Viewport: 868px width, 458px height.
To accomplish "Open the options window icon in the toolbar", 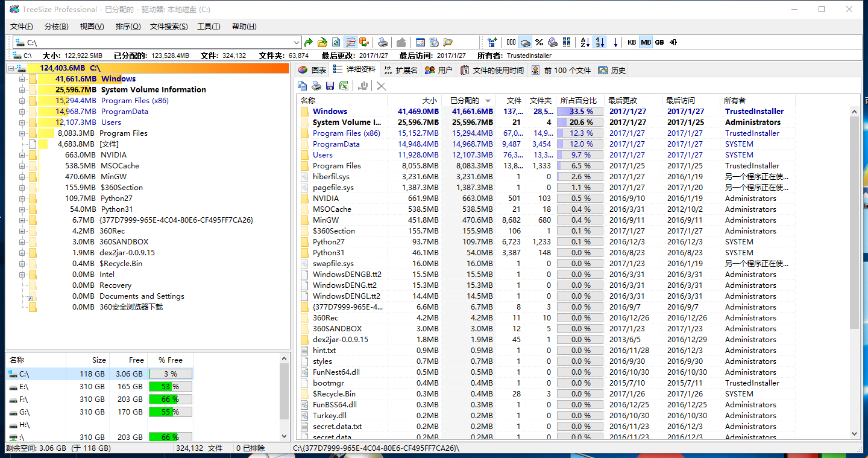I will pos(420,42).
